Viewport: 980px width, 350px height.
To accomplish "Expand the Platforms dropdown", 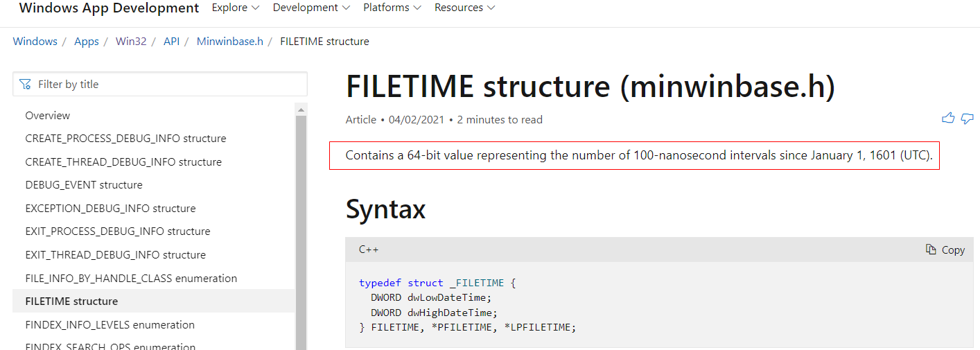I will pyautogui.click(x=392, y=8).
